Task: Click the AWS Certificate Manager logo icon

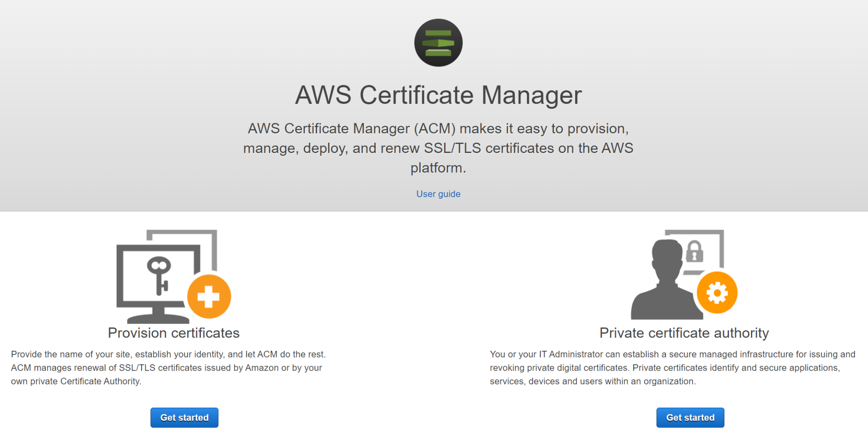Action: (438, 43)
